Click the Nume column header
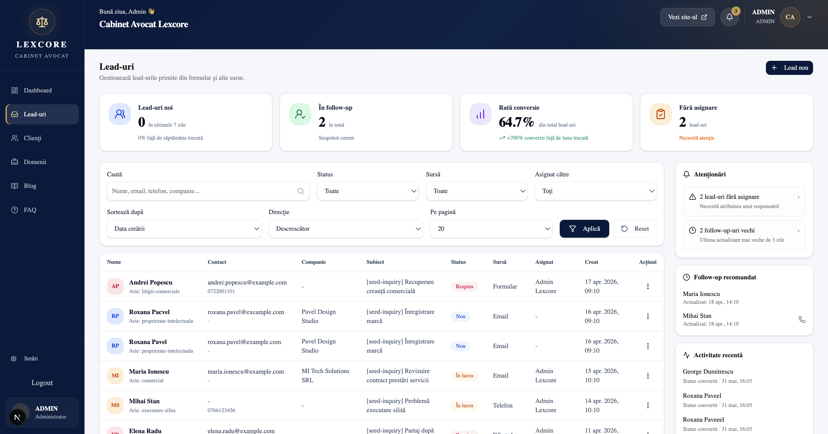Image resolution: width=828 pixels, height=434 pixels. [114, 262]
